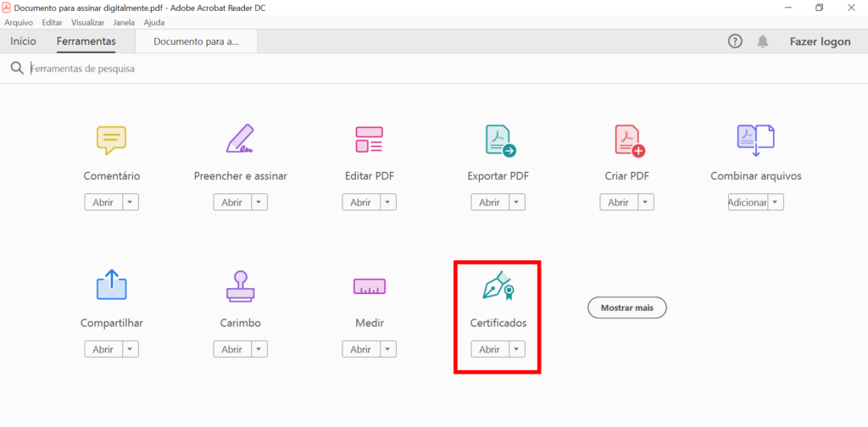
Task: Click the Compartilhar upload icon
Action: coord(111,286)
